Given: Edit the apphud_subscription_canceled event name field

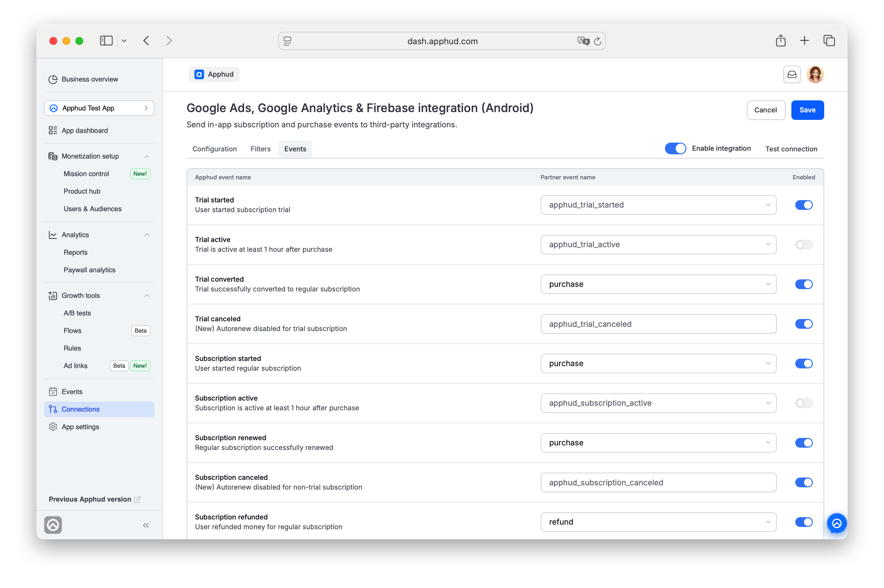Looking at the screenshot, I should (x=658, y=482).
